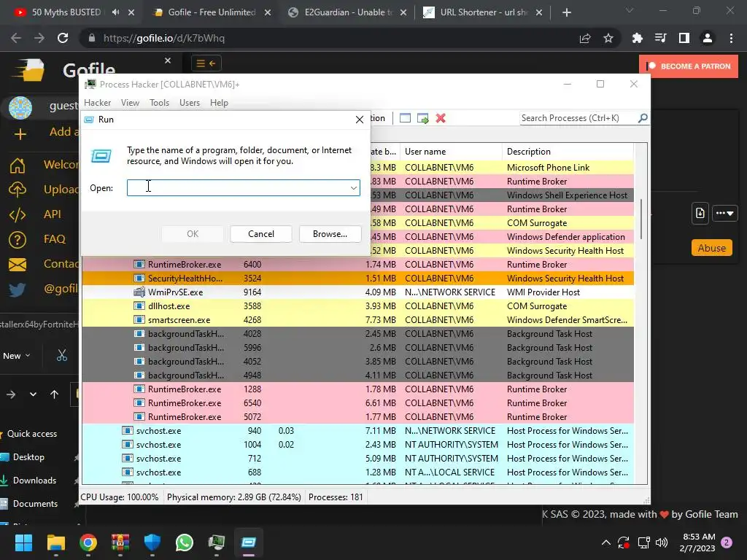Close the Run dialog
This screenshot has width=747, height=560.
coord(360,120)
